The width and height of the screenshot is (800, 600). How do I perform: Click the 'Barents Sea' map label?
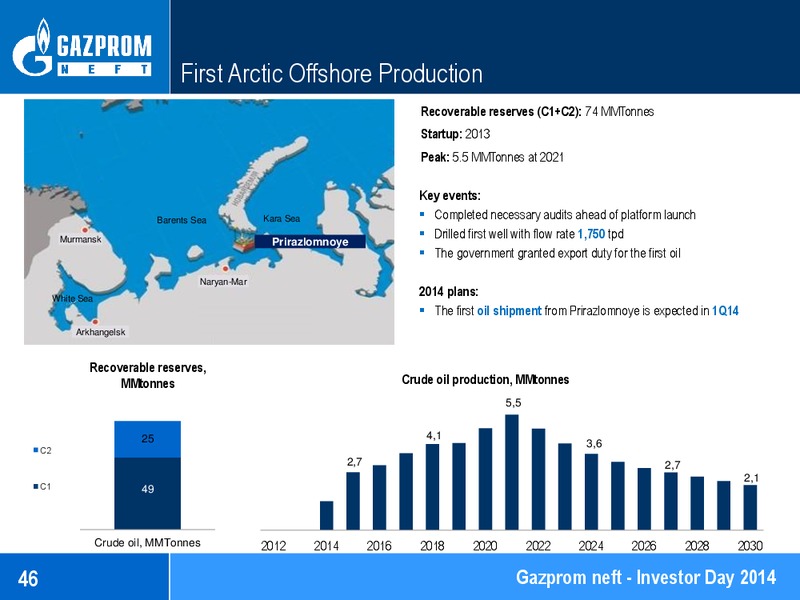(182, 220)
